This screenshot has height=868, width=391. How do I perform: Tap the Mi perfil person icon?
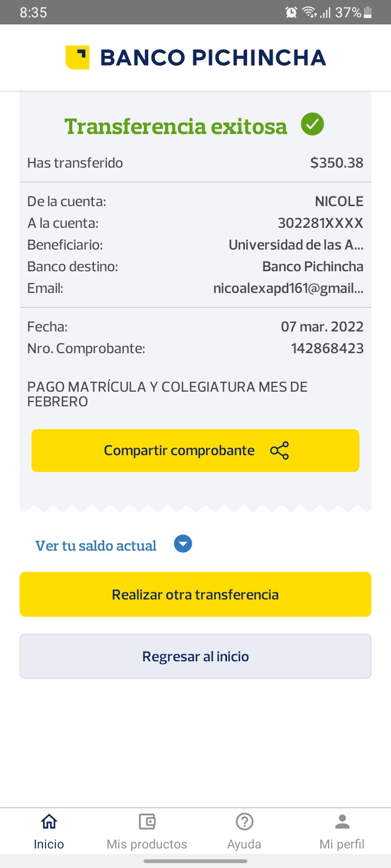342,822
